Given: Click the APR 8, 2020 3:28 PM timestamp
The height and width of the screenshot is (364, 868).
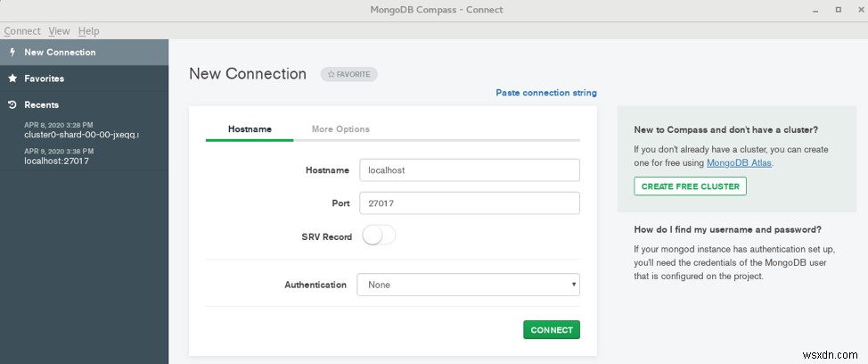Looking at the screenshot, I should tap(59, 125).
